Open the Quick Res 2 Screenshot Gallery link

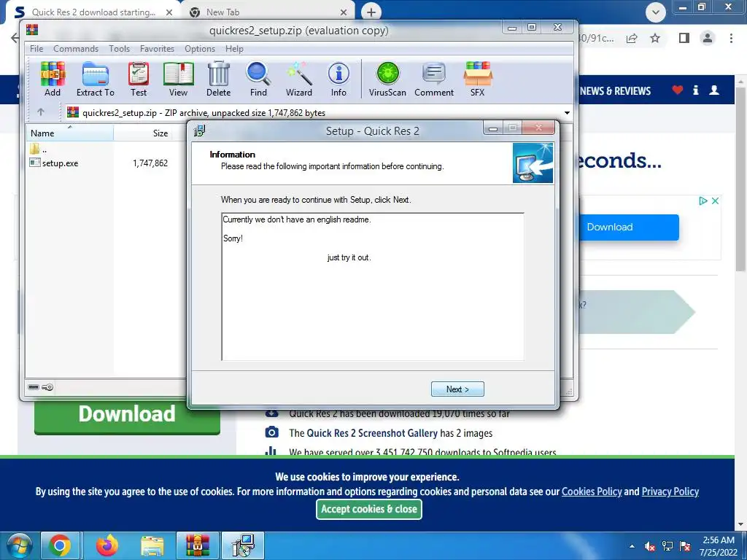pos(372,433)
